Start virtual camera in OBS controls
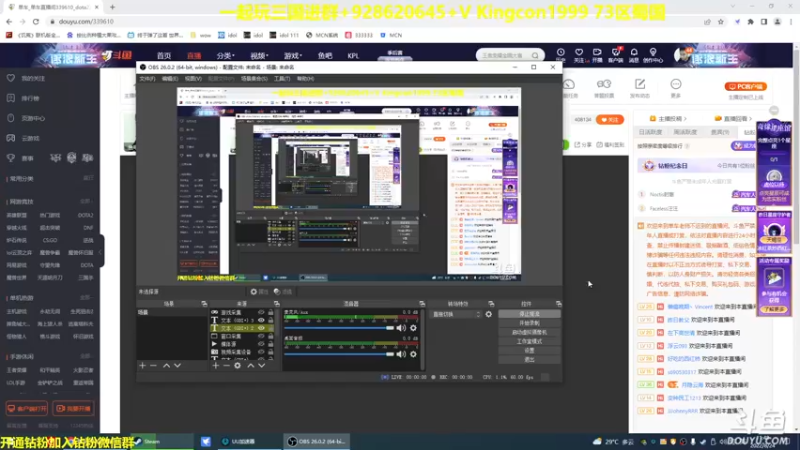The image size is (800, 450). click(x=529, y=332)
